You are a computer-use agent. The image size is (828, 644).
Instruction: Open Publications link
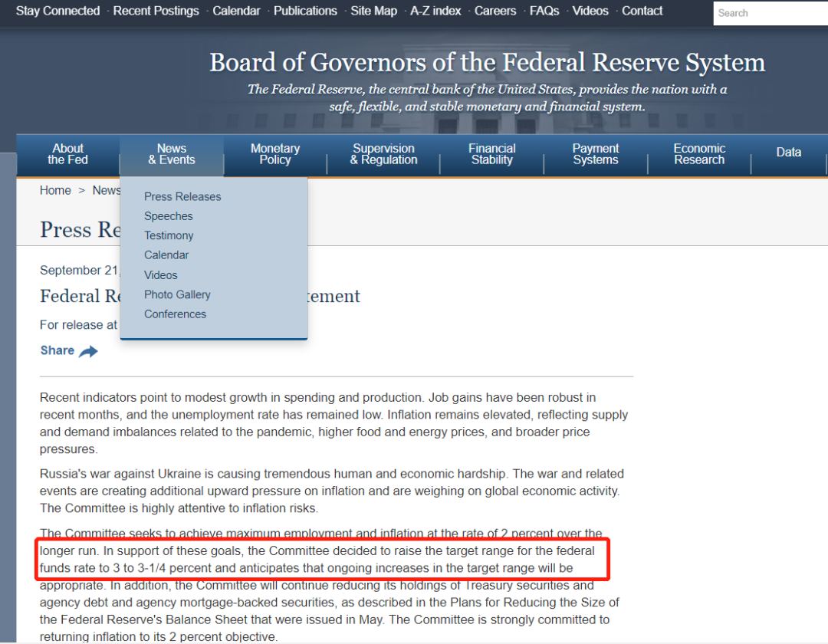click(305, 11)
